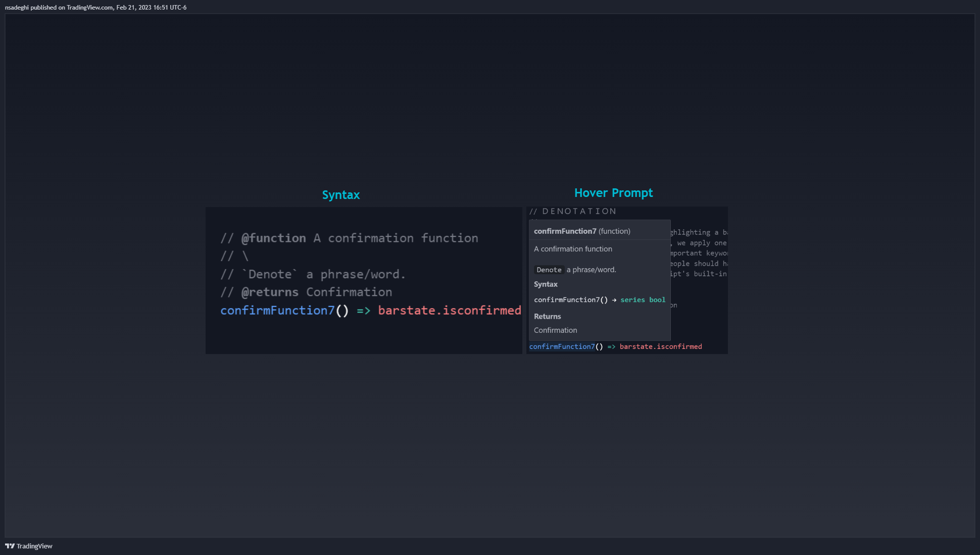Click the 'Syntax' label inside the tooltip

click(x=546, y=284)
